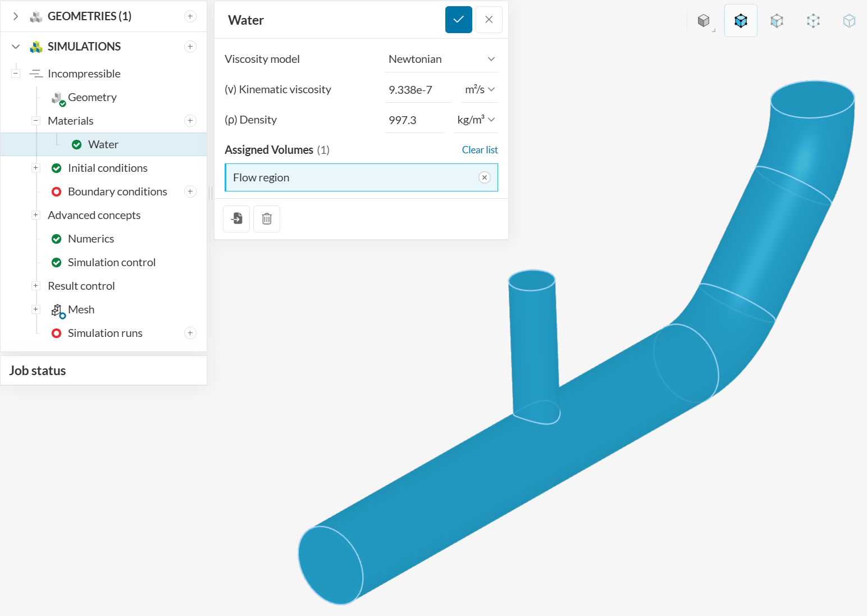867x616 pixels.
Task: Click the Density value input field
Action: (x=414, y=120)
